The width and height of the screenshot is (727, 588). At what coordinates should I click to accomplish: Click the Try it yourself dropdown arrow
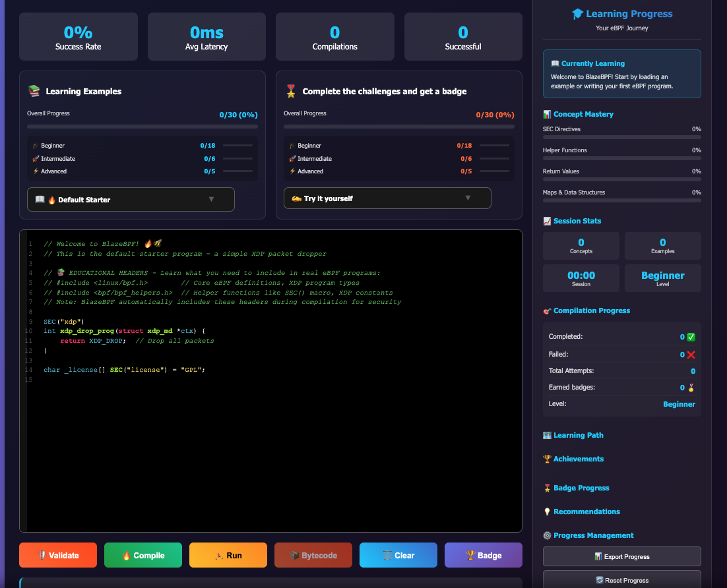click(468, 198)
